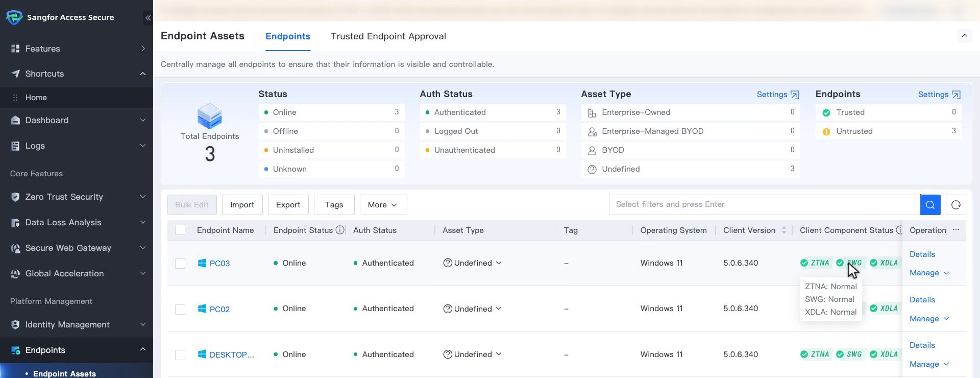Open Asset Type dropdown for PC03
Screen dimensions: 980x378
pos(473,263)
